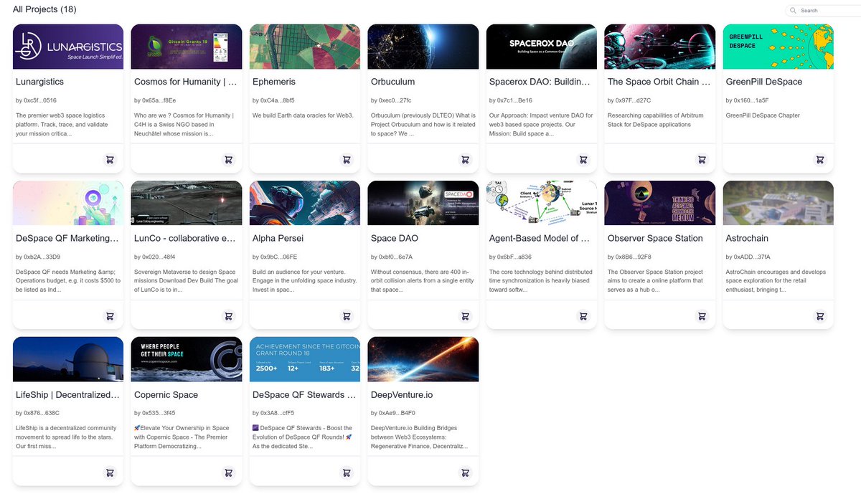Add Space DAO to cart
Screen dimensions: 861x504
(465, 315)
